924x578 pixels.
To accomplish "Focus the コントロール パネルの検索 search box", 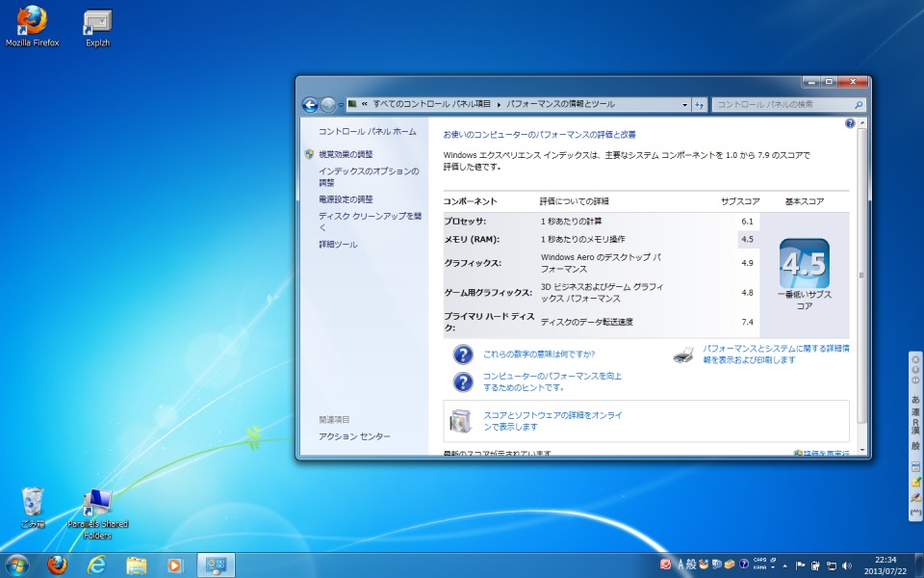I will click(x=789, y=104).
